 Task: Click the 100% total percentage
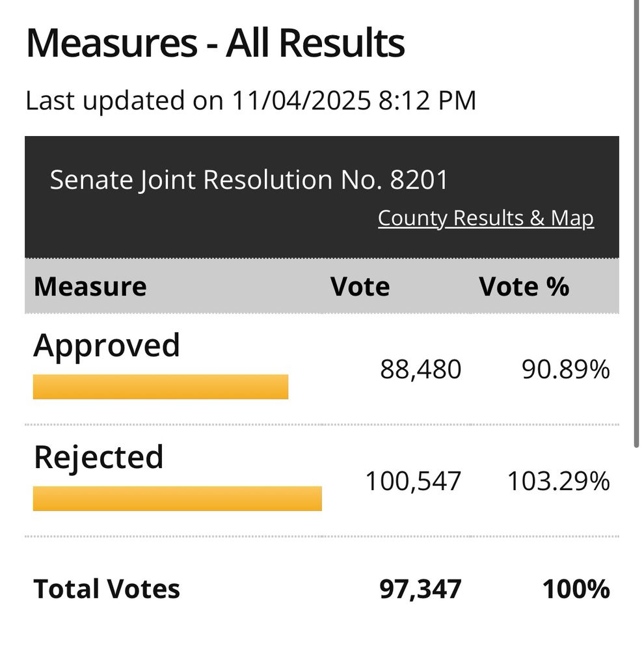[576, 589]
